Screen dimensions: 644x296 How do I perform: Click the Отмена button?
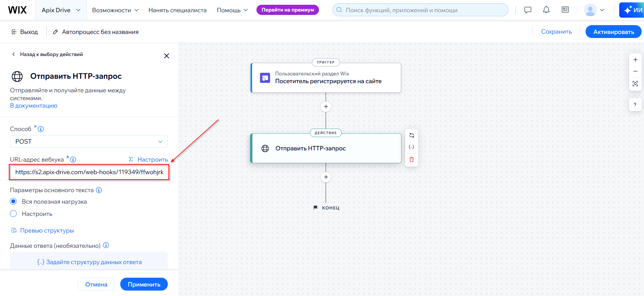pyautogui.click(x=96, y=284)
